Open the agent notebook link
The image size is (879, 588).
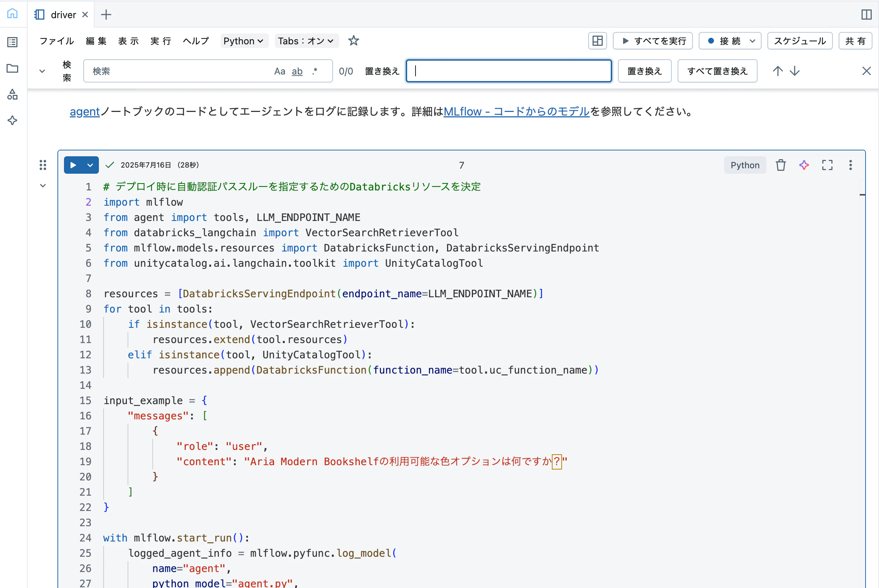(x=85, y=111)
